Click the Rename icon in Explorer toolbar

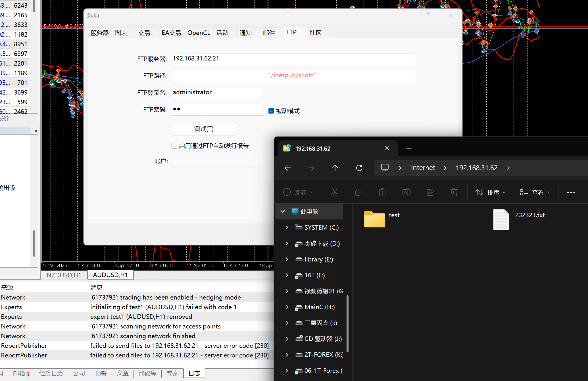[406, 192]
